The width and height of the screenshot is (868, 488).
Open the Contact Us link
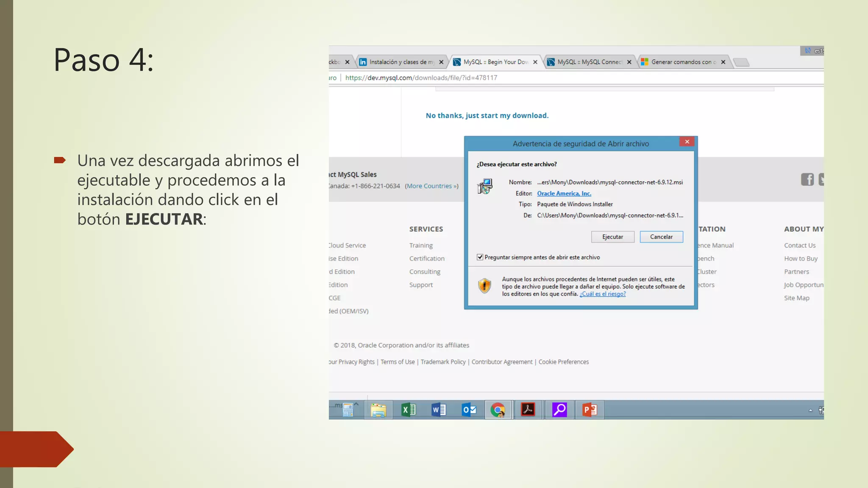(800, 245)
